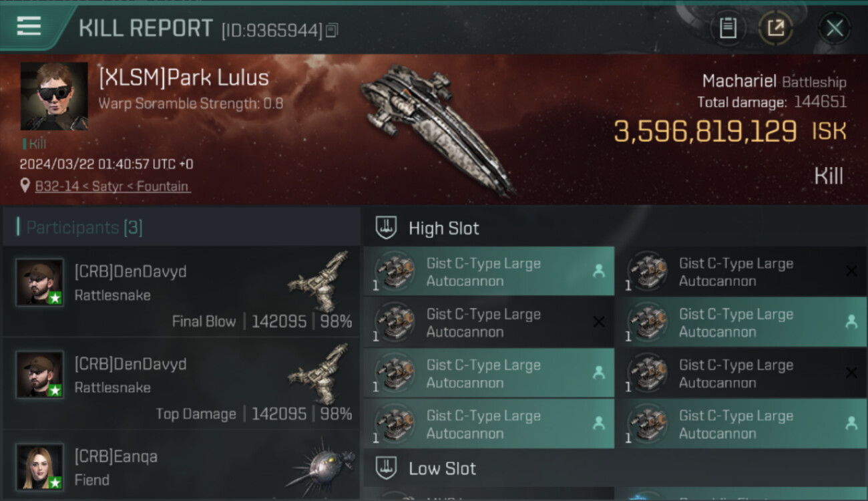
Task: Click the clipboard report icon
Action: [x=728, y=28]
